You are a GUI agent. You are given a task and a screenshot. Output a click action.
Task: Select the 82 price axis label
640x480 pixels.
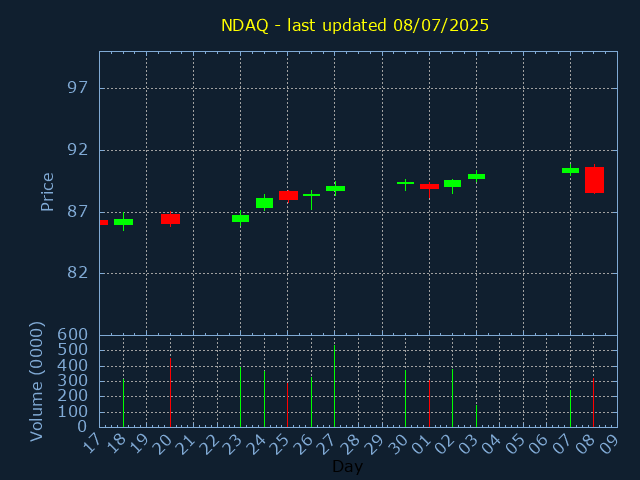(78, 273)
